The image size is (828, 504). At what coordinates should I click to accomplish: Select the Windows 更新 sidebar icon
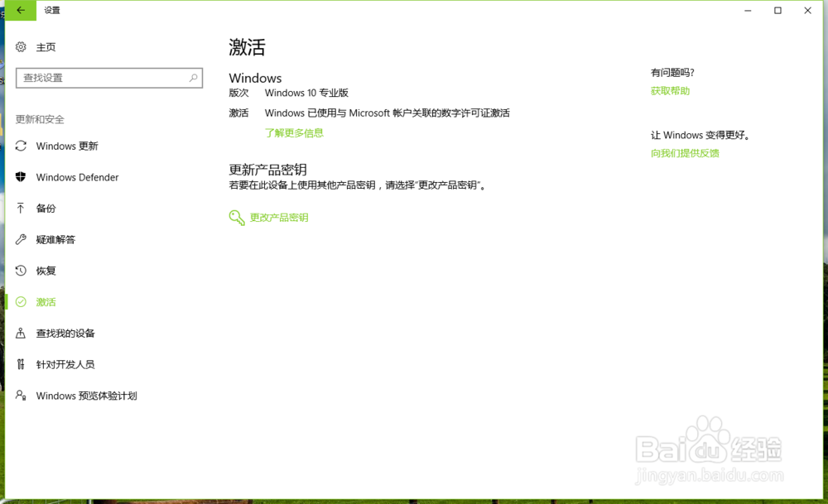(21, 146)
